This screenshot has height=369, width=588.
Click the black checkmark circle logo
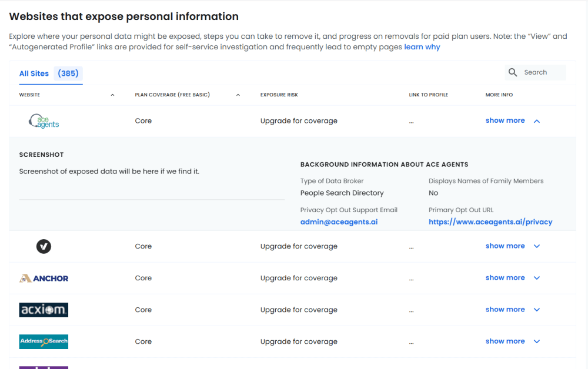44,247
